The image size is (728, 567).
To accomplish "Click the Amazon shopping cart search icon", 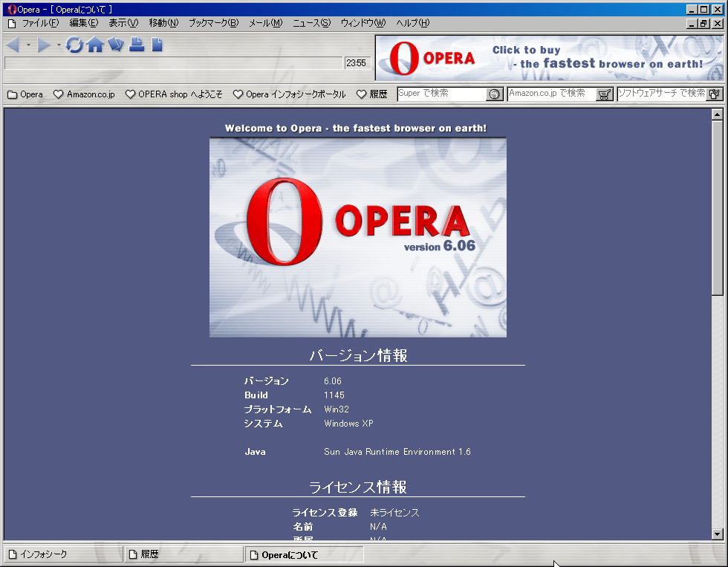I will click(x=605, y=94).
